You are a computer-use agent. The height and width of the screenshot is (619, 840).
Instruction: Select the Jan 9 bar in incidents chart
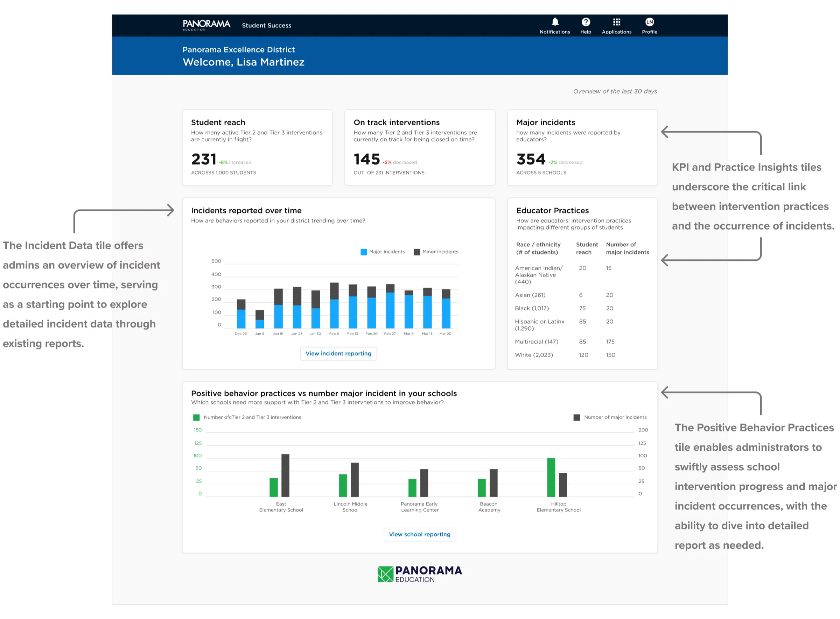click(259, 319)
